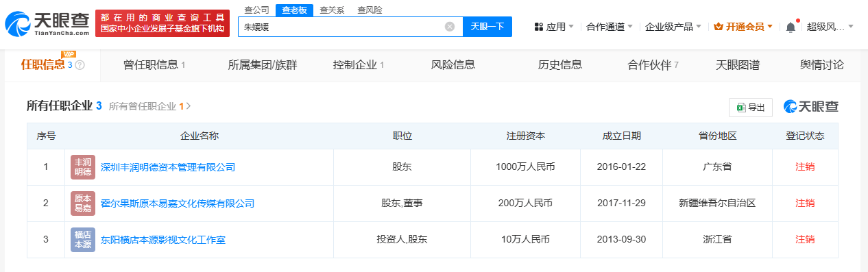
Task: Select the 查公司 search mode tab
Action: 257,10
